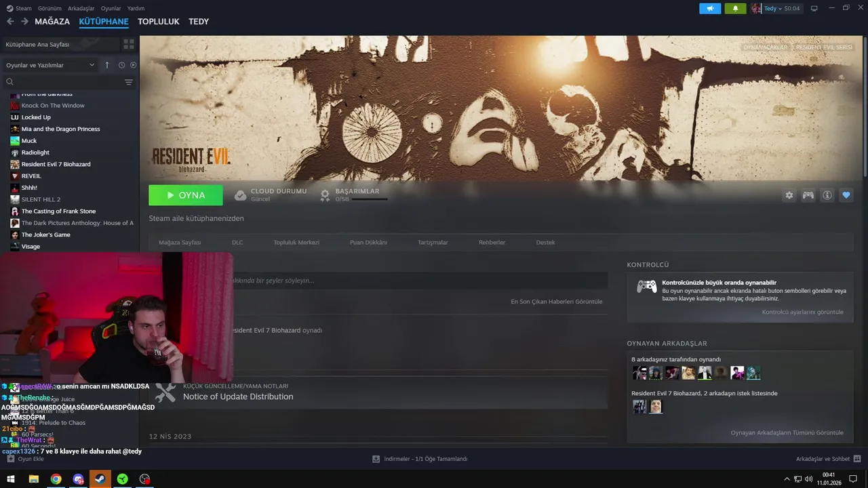Open the DLC tab
Screen dimensions: 868x488
coord(237,243)
